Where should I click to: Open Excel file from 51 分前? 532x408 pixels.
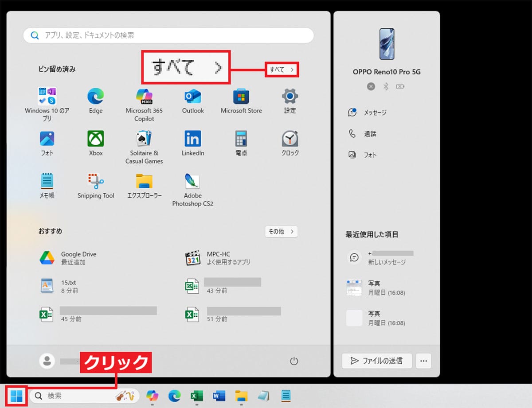click(233, 314)
